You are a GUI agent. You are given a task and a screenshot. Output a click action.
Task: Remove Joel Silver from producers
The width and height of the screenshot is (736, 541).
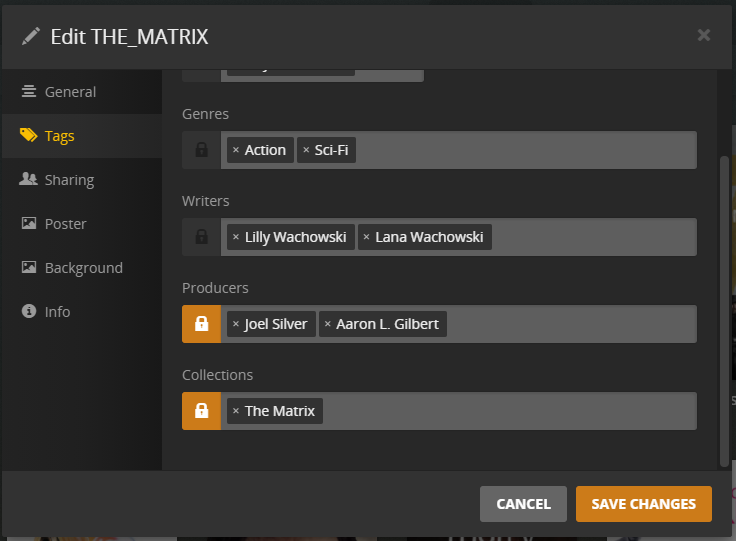click(236, 324)
